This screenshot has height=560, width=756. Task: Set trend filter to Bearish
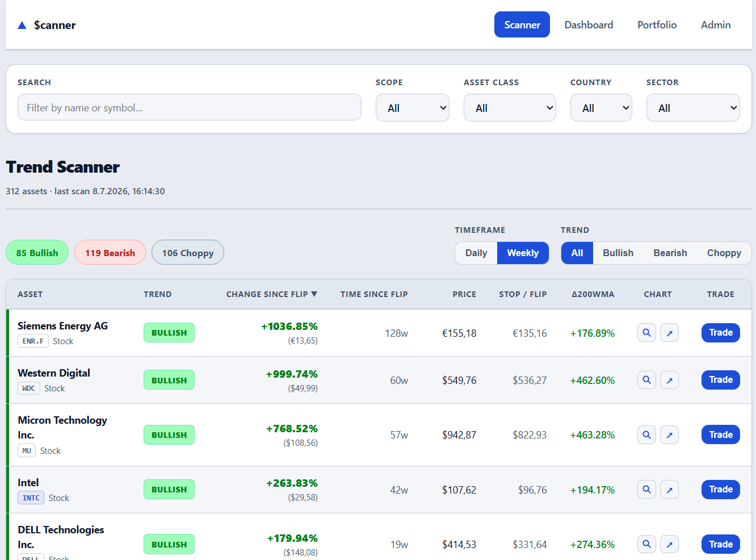pos(670,253)
